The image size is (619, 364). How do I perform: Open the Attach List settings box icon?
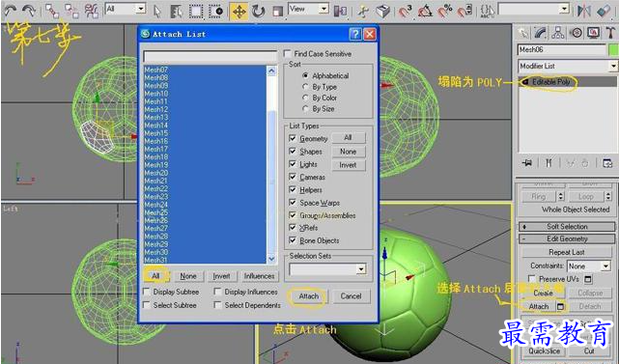click(x=560, y=306)
